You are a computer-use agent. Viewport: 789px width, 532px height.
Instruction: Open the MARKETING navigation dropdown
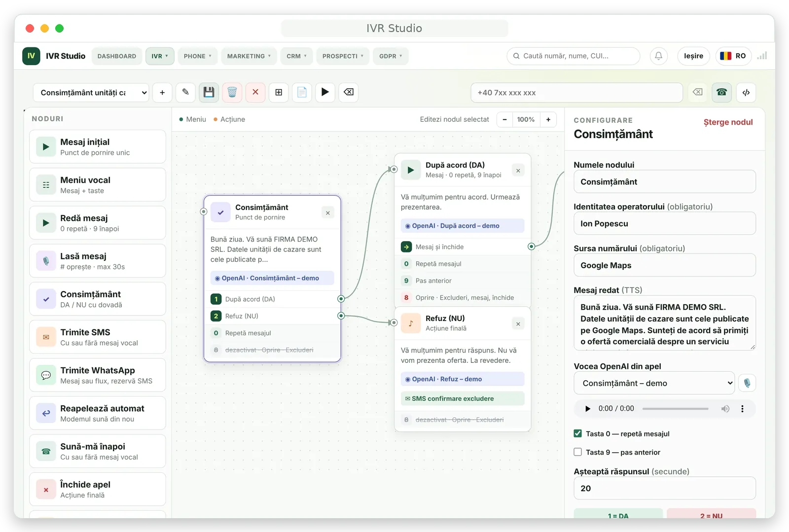249,56
